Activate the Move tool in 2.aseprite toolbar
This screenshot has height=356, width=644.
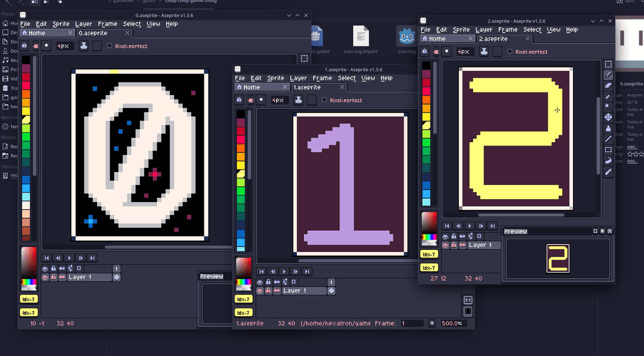[x=608, y=117]
